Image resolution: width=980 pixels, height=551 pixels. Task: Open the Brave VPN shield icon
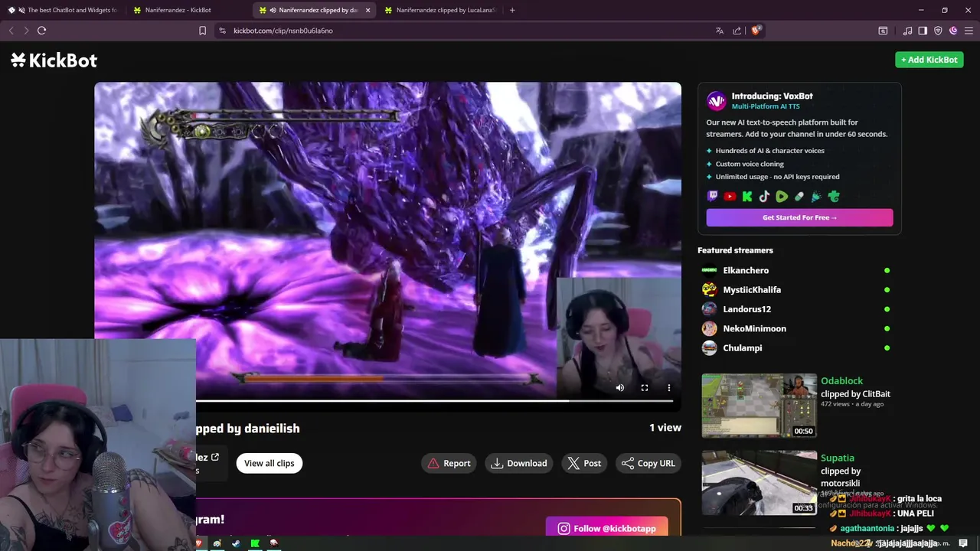(938, 31)
